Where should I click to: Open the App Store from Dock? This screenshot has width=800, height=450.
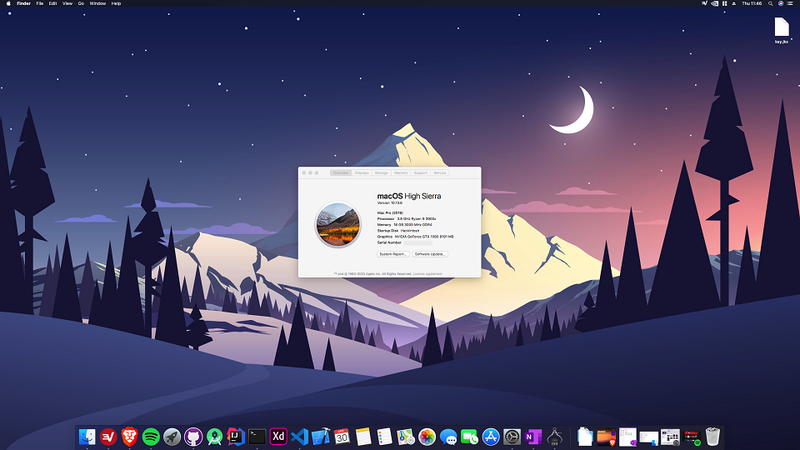491,437
